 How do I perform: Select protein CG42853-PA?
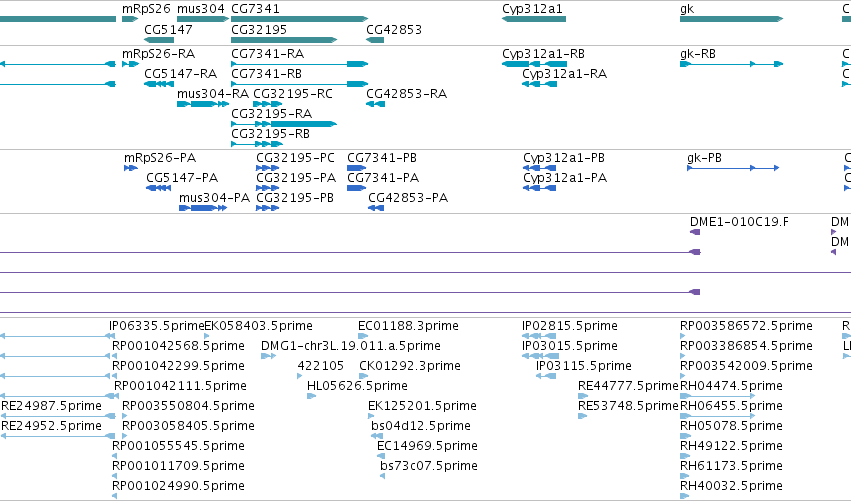click(376, 208)
